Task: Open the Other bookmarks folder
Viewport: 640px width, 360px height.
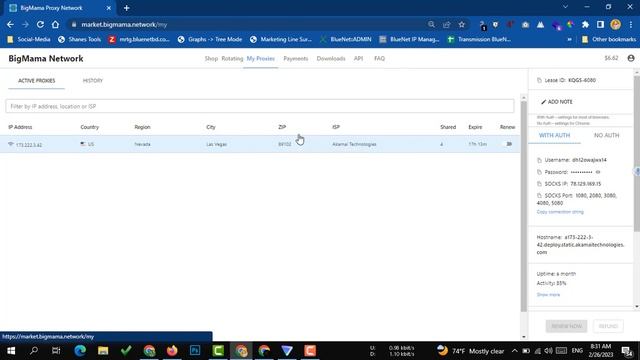Action: (x=609, y=39)
